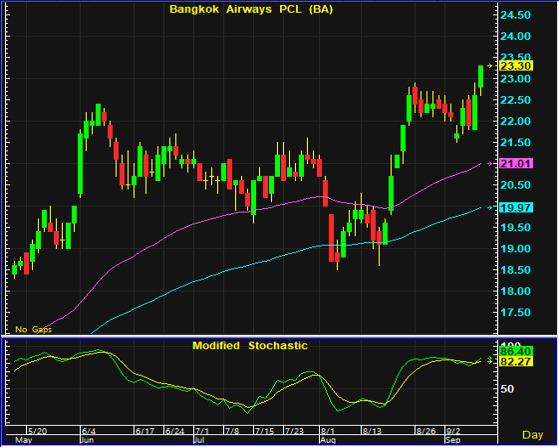The height and width of the screenshot is (447, 559).
Task: Click the 82.27 yellow stochastic value label
Action: pos(516,361)
